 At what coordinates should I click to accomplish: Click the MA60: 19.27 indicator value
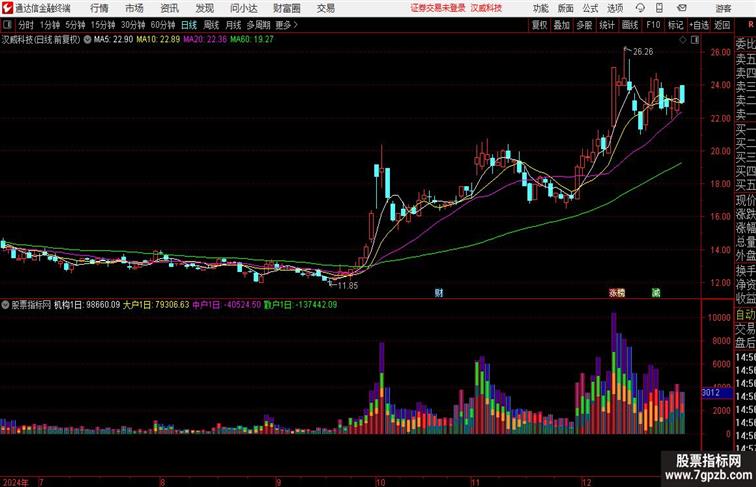(252, 40)
